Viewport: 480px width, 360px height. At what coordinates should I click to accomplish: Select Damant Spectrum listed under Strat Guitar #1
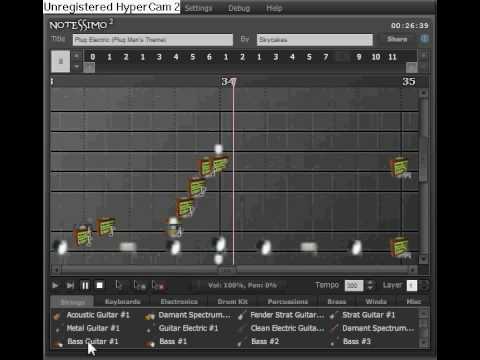pyautogui.click(x=378, y=328)
